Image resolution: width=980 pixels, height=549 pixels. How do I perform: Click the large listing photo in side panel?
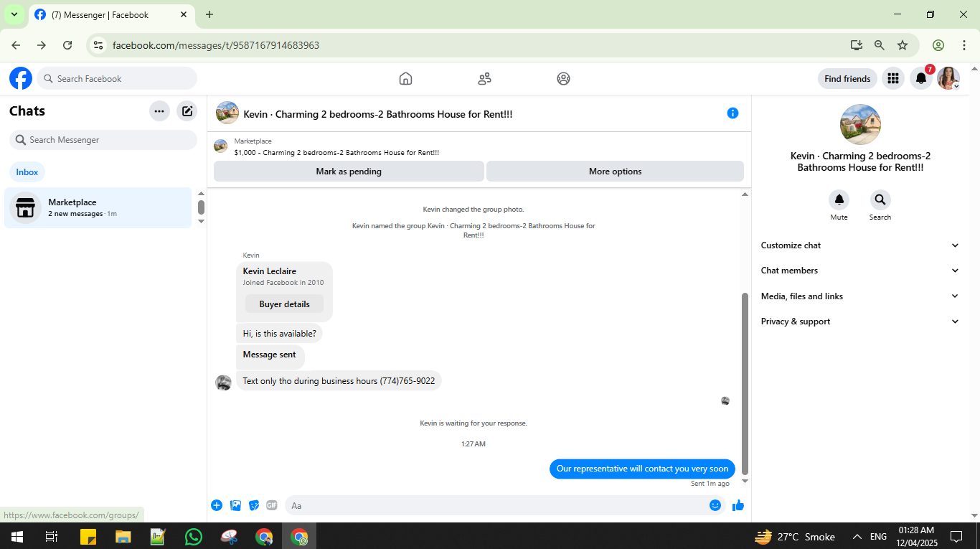[860, 125]
